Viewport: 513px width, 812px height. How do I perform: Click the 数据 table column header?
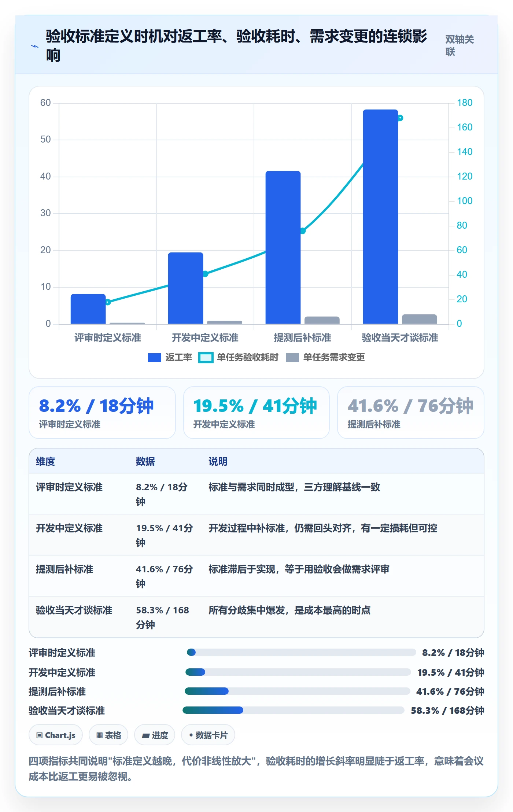pyautogui.click(x=145, y=461)
